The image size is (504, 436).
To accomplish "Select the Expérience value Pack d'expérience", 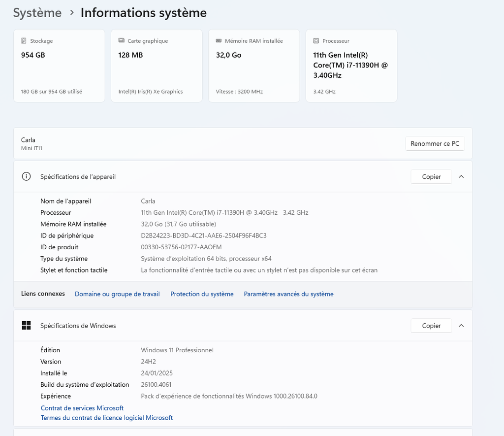I will (x=229, y=396).
